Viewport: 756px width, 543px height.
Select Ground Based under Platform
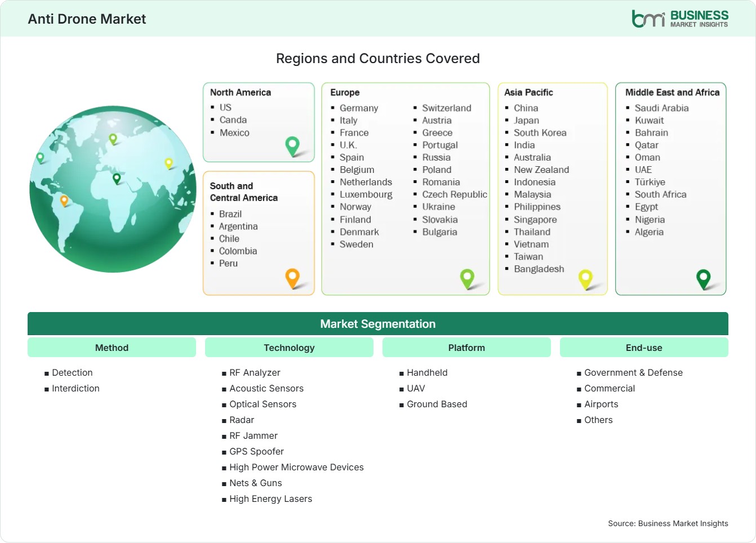(437, 404)
